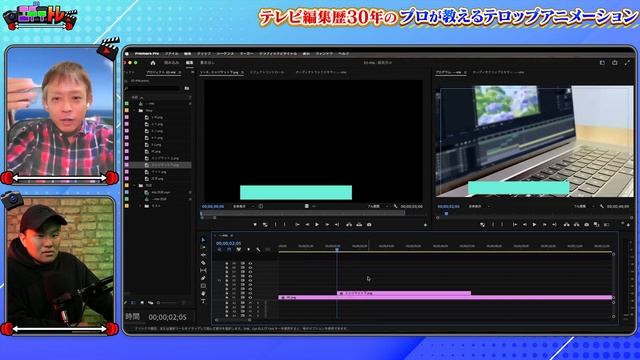The height and width of the screenshot is (360, 640).
Task: Click Play in the Program monitor
Action: (534, 224)
